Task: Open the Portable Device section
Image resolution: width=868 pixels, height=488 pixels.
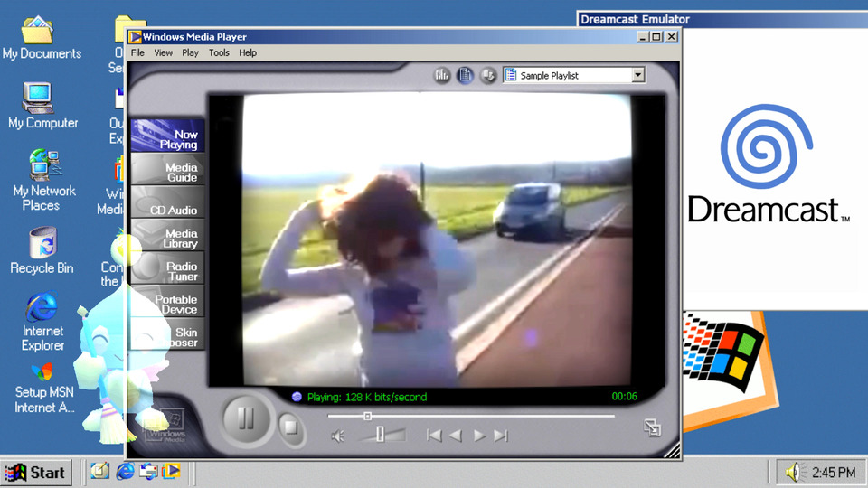Action: click(168, 302)
